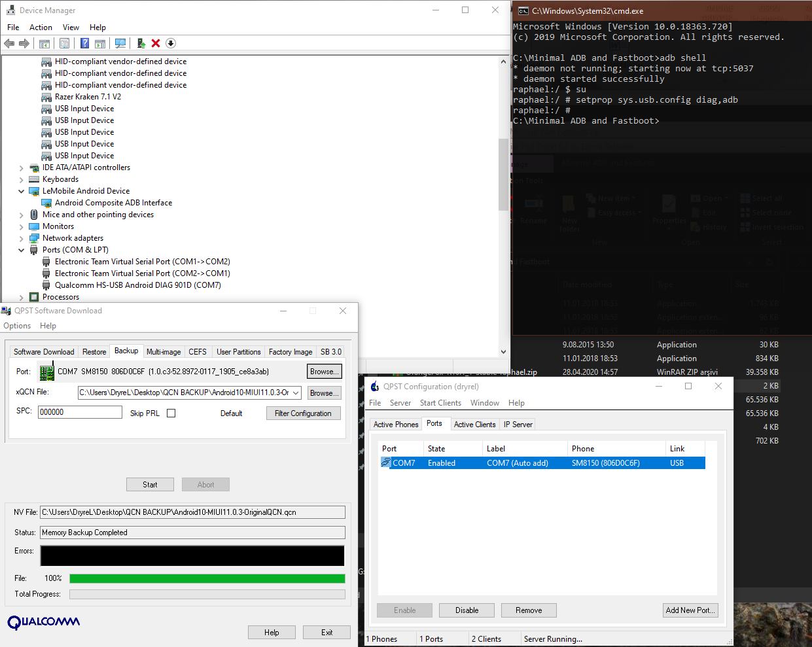Click the Keyboards category icon
The image size is (812, 647).
34,179
